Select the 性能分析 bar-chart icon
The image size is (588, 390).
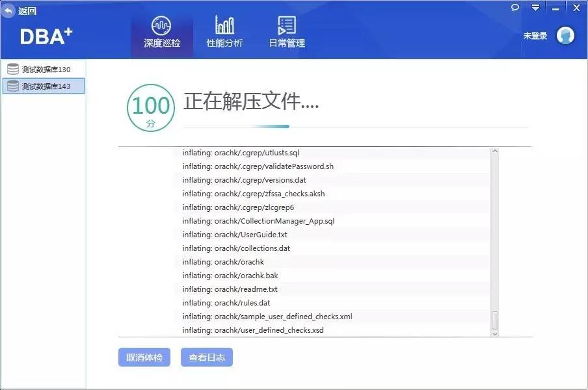(224, 25)
